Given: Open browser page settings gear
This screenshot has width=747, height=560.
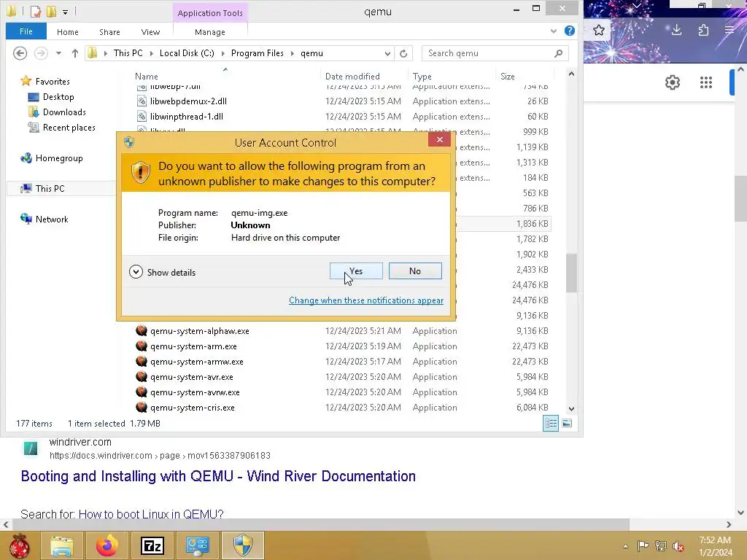Looking at the screenshot, I should (672, 82).
